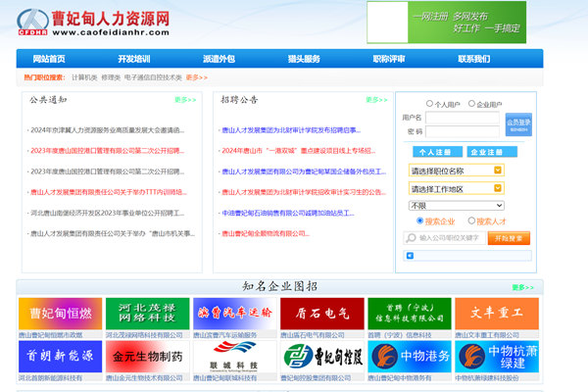Open the 中物杭萧绿建 logo banner

497,357
